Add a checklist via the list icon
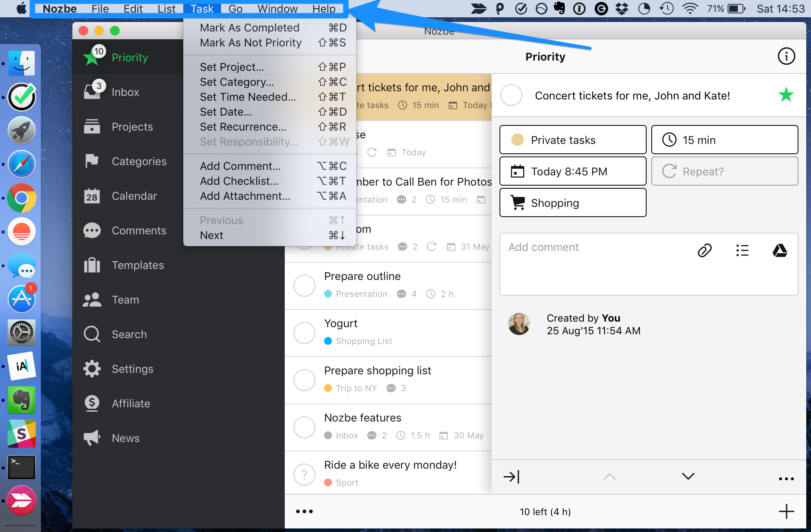 (x=742, y=250)
